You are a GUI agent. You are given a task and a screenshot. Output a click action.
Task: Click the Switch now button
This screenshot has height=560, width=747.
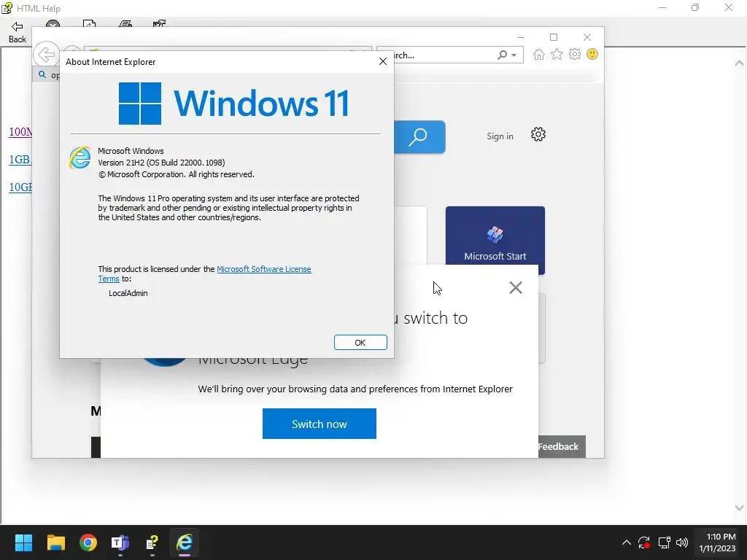[320, 424]
